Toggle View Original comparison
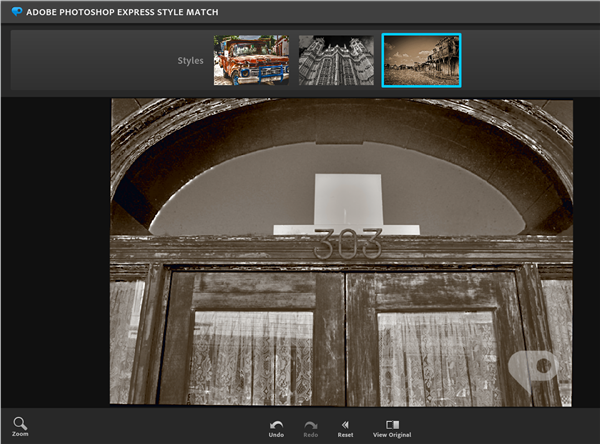600x444 pixels. click(392, 429)
